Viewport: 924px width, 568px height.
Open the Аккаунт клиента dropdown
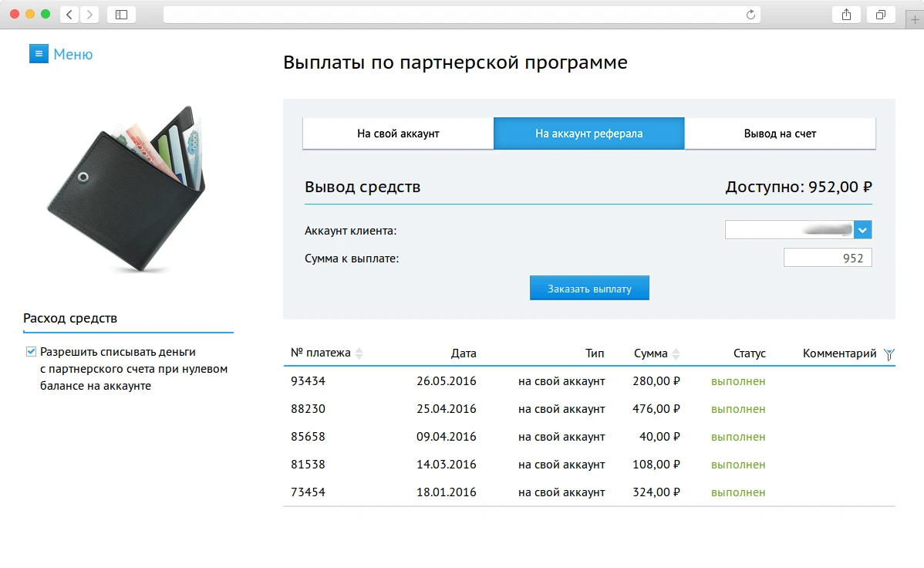pos(863,229)
